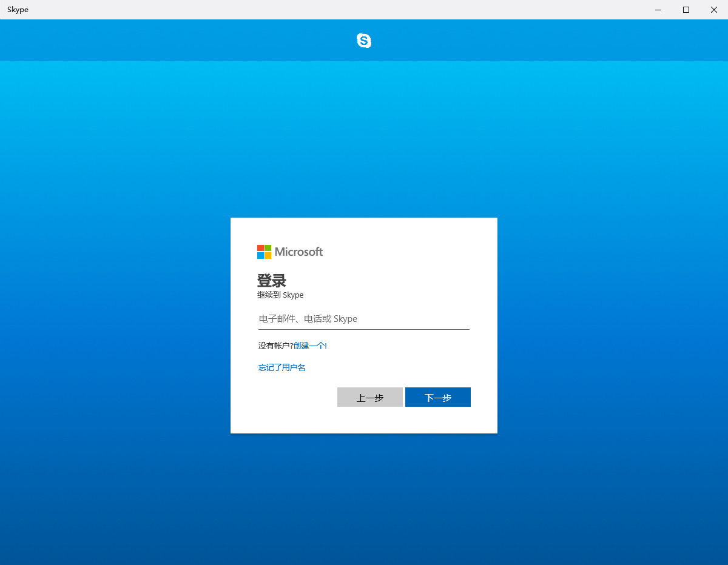Open the 创建一个! account link

pyautogui.click(x=310, y=346)
